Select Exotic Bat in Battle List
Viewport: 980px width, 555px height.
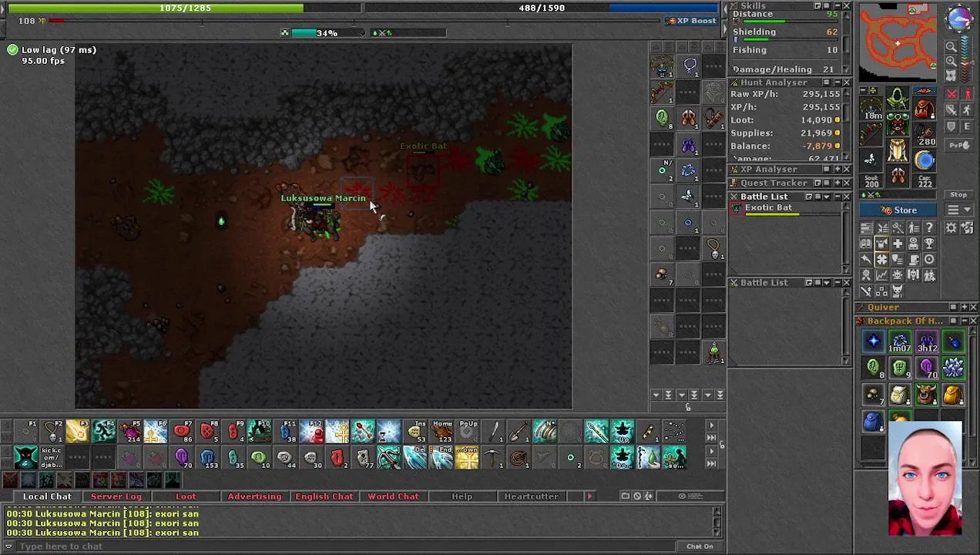click(784, 209)
